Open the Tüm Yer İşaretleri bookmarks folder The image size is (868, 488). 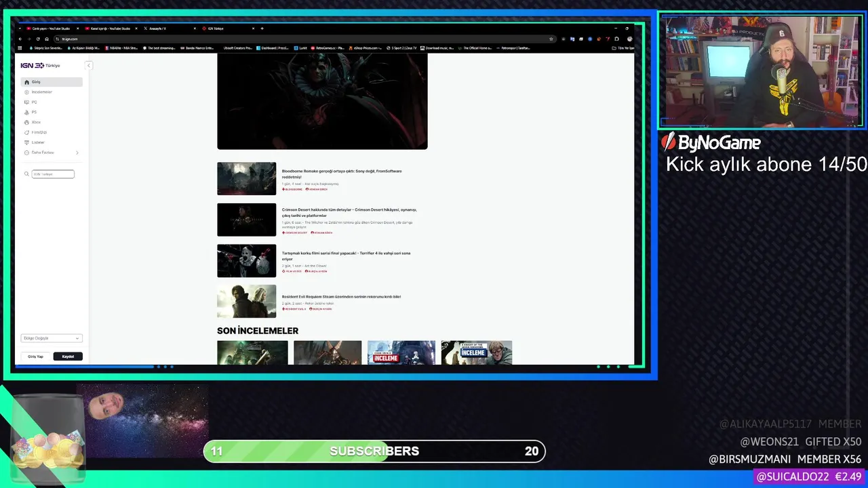(623, 48)
